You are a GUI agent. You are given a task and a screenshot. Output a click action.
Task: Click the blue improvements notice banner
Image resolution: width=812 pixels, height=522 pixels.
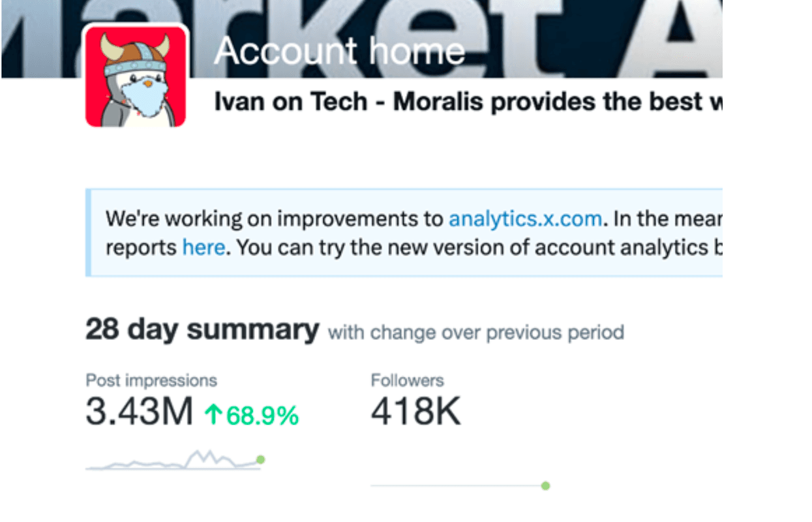404,233
